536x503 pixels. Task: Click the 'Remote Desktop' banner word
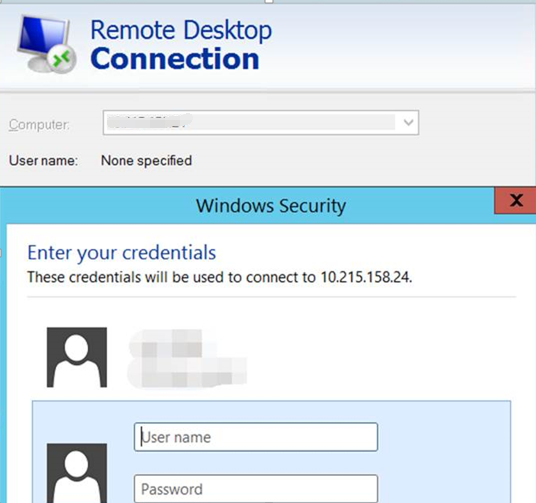(181, 31)
